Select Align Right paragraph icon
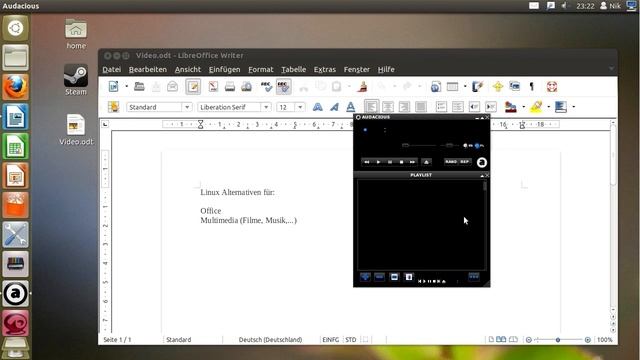Viewport: 640px width, 360px height. pos(404,107)
